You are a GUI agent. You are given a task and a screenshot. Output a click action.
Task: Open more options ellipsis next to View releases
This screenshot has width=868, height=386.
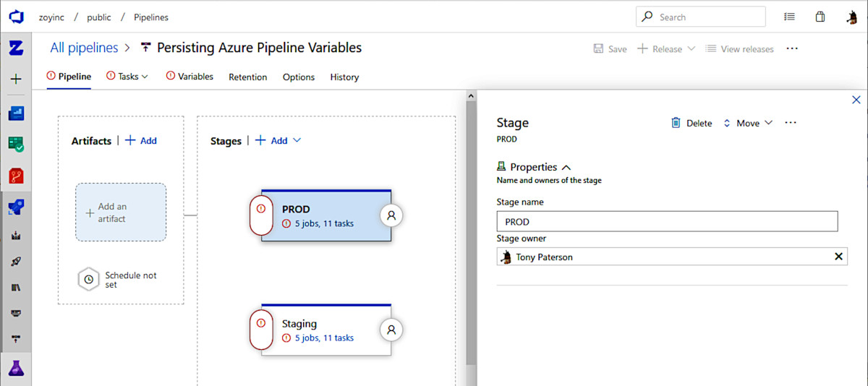coord(792,48)
